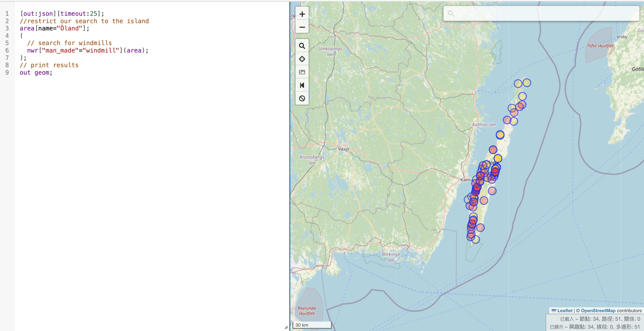Click the bounding box picture icon
Viewport: 644px width, 331px height.
click(x=302, y=72)
